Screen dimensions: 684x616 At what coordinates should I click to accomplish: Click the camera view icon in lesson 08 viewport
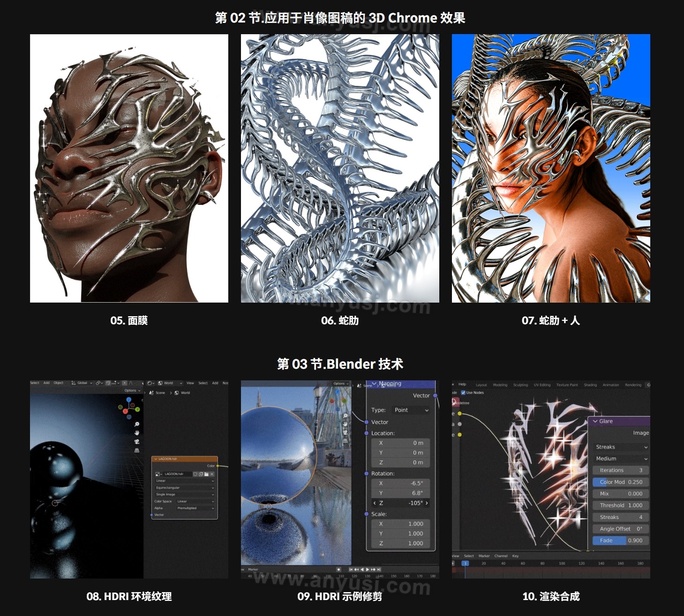coord(137,442)
